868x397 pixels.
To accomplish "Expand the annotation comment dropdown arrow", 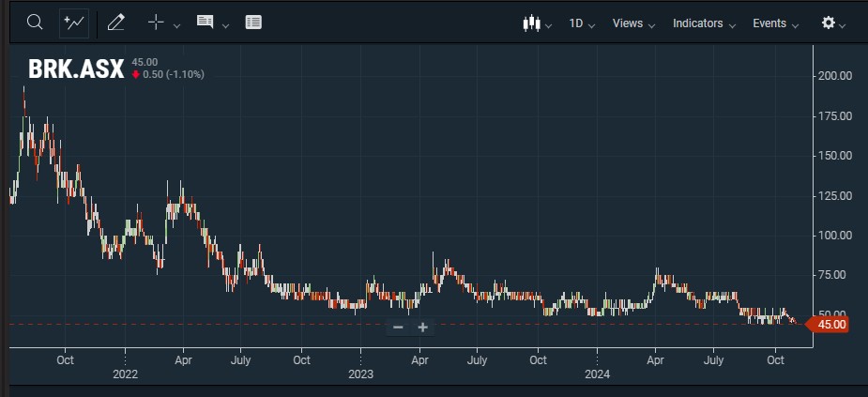I will (x=225, y=25).
